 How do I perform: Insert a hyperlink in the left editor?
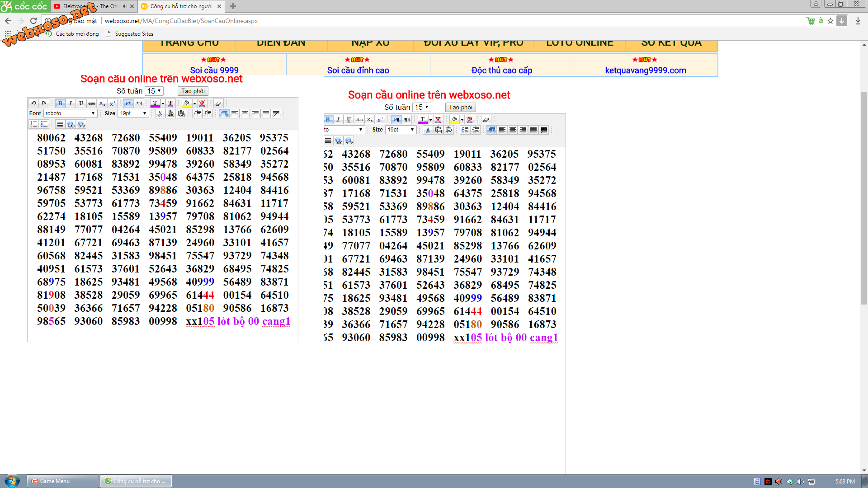click(x=71, y=124)
